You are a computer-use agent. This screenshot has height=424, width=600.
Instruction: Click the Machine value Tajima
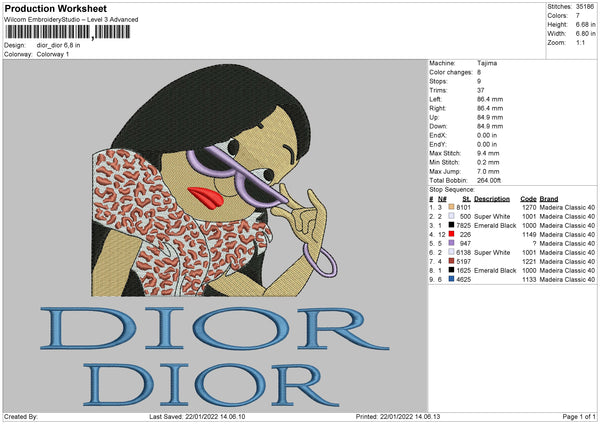point(487,63)
